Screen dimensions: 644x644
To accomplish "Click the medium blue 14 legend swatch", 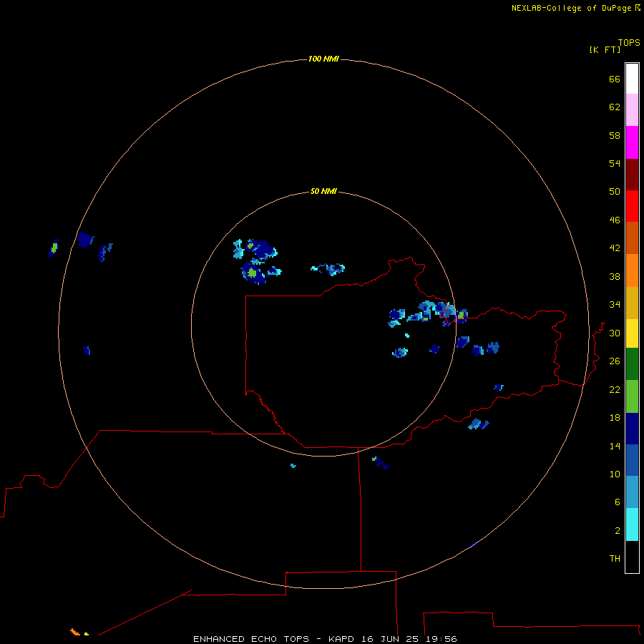I will (632, 460).
